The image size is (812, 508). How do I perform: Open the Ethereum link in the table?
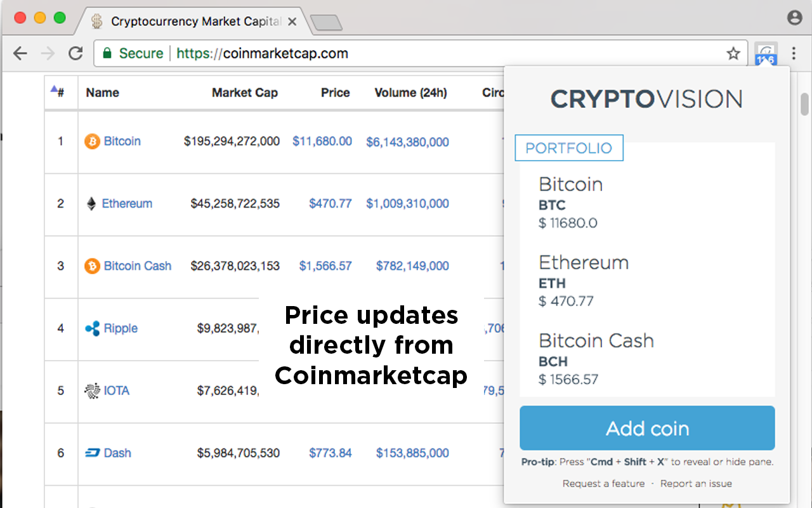[x=127, y=204]
